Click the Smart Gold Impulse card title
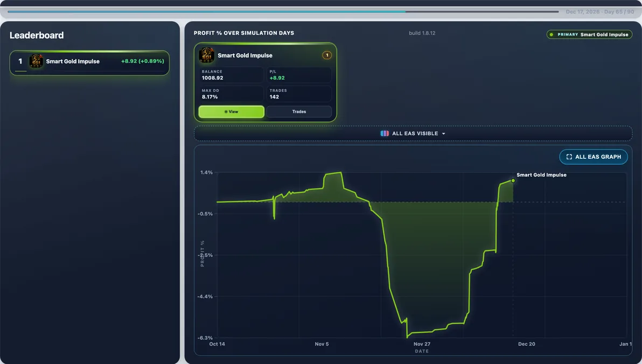Screen dimensions: 642x364 tap(245, 55)
